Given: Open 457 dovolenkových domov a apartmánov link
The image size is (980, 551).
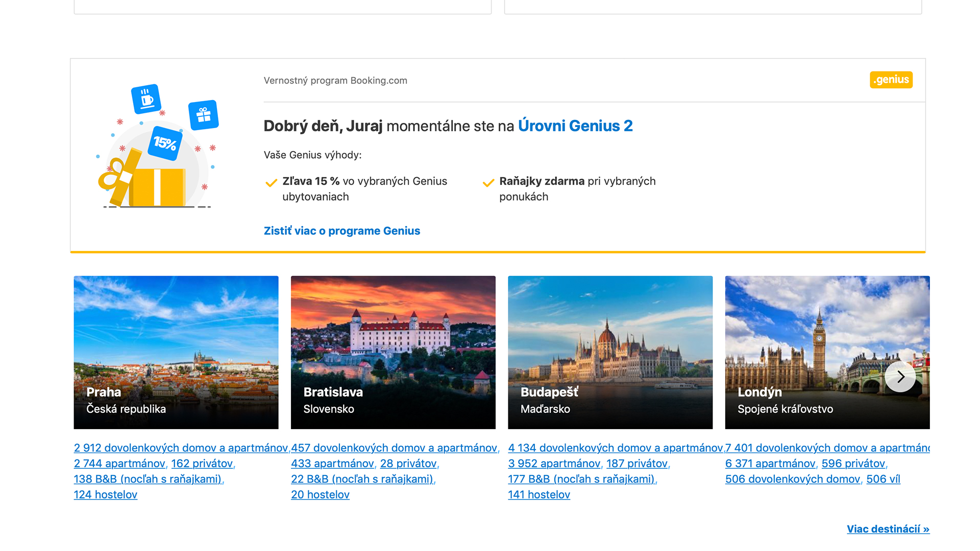Looking at the screenshot, I should [x=394, y=448].
